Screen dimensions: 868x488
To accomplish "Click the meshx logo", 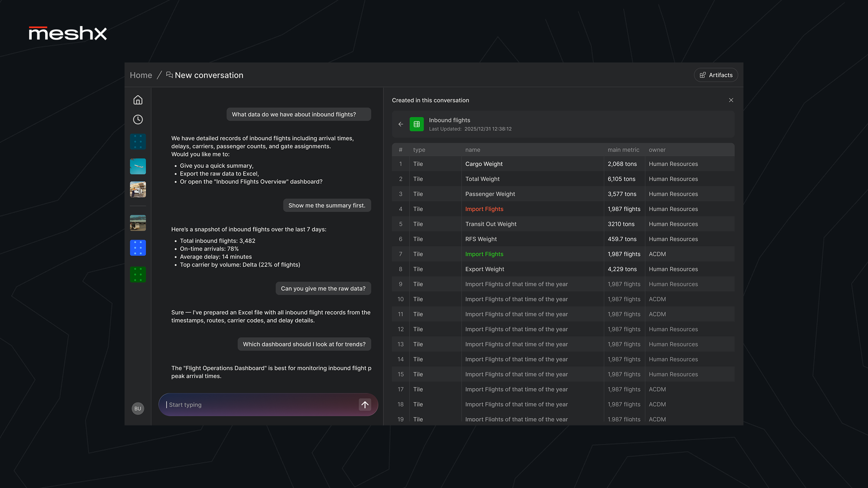I will point(68,33).
